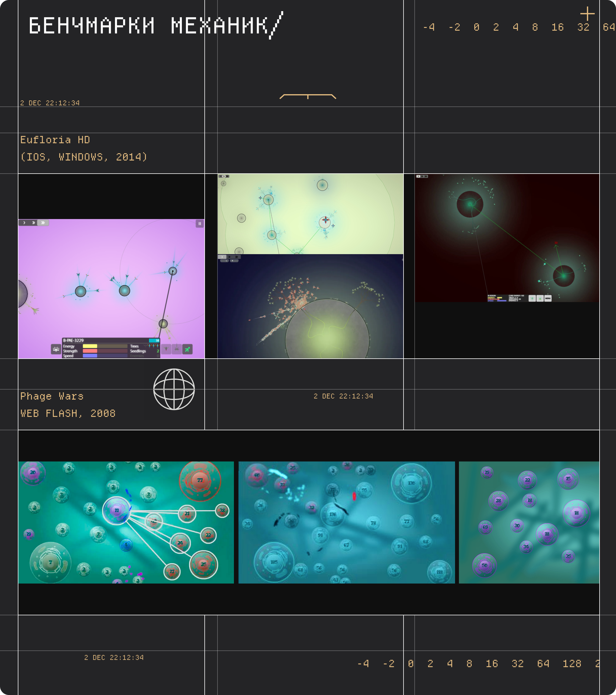Viewport: 616px width, 695px height.
Task: Click the large 130 bubble in the blue Phage Wars screenshot
Action: click(x=411, y=483)
